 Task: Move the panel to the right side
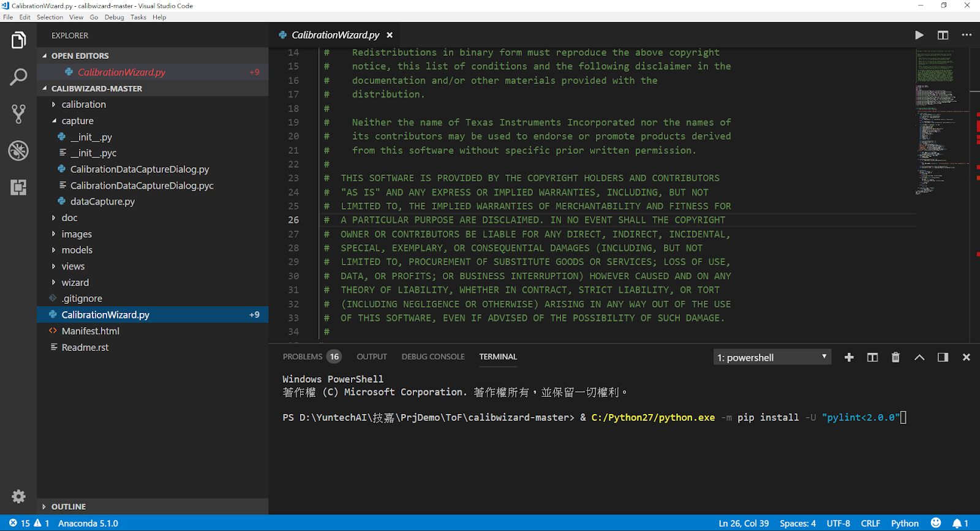(x=943, y=357)
